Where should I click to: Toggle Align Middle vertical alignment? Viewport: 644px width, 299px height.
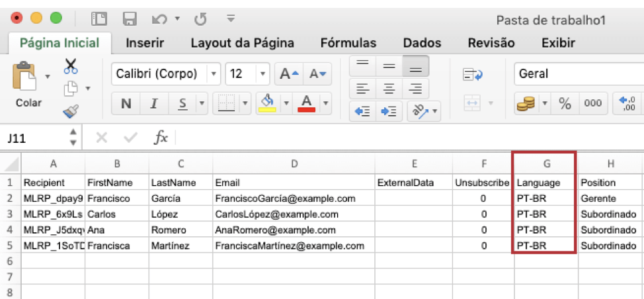(x=389, y=65)
